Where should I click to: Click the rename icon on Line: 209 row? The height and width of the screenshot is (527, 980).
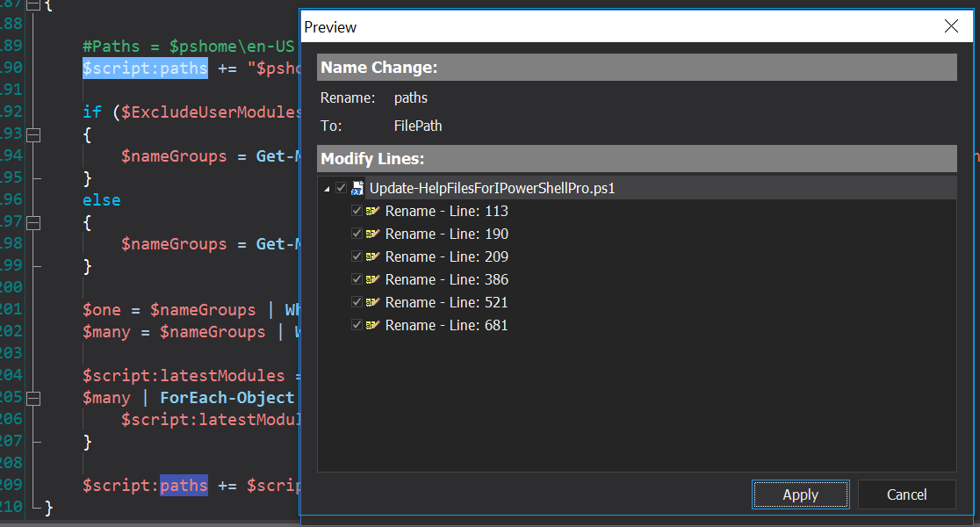[372, 257]
